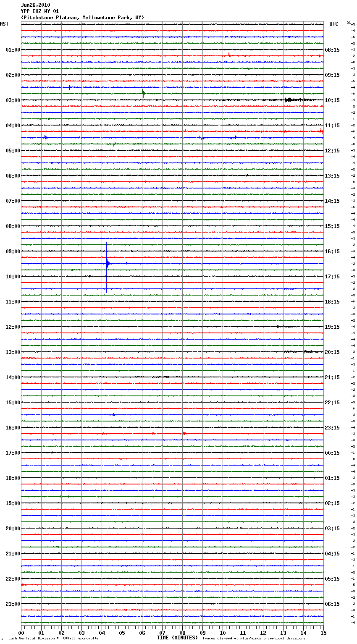Choose the 16:15 UTC time label

[332, 251]
